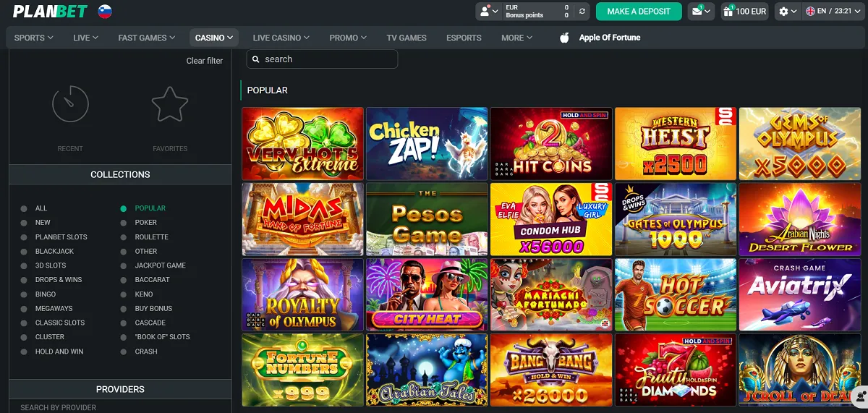The width and height of the screenshot is (868, 413).
Task: Open the Fortune Numbers x999 game
Action: (302, 370)
